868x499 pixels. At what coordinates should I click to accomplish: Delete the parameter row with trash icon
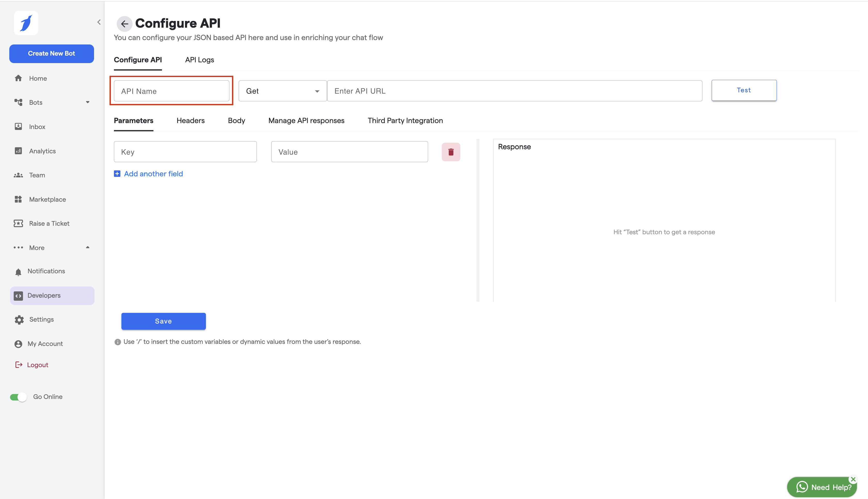[451, 152]
